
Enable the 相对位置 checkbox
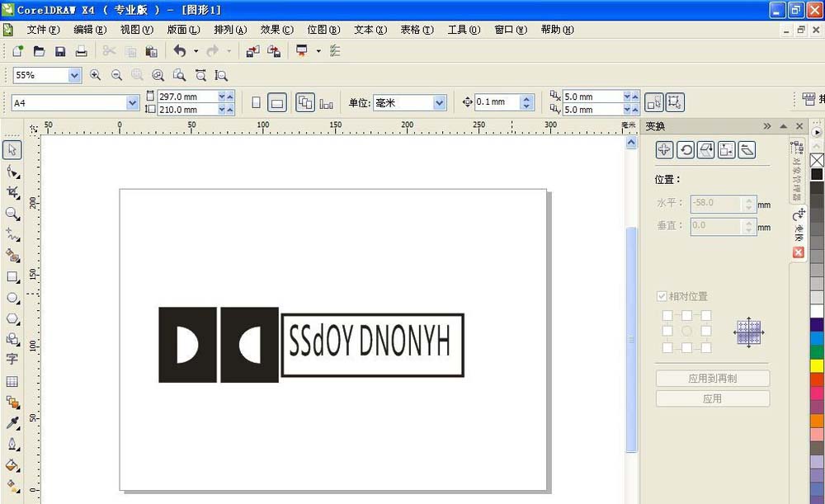click(662, 295)
